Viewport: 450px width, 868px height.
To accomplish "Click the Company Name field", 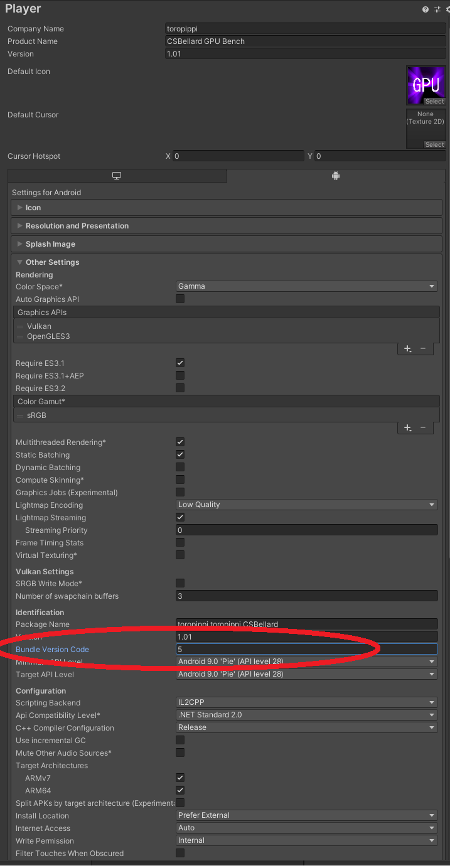I will point(305,29).
